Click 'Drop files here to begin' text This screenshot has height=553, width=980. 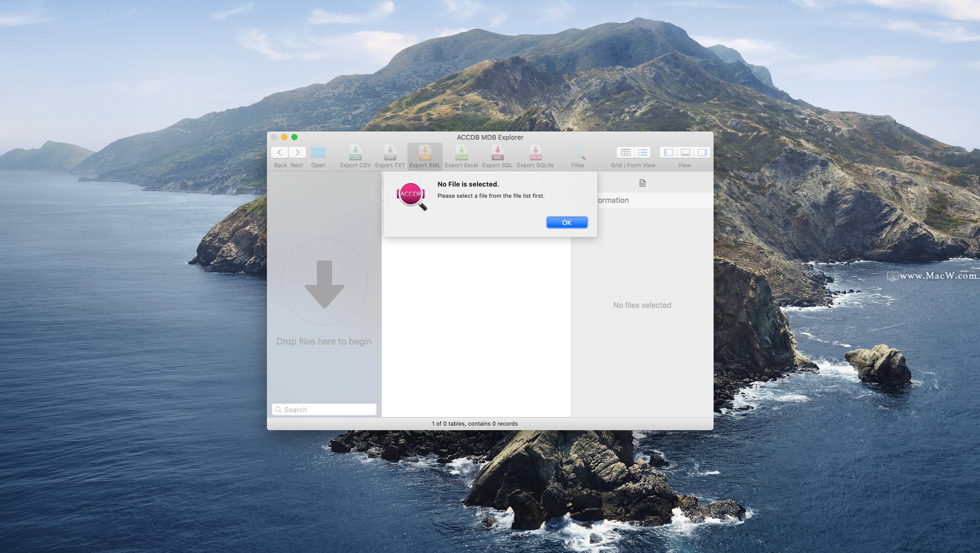324,341
